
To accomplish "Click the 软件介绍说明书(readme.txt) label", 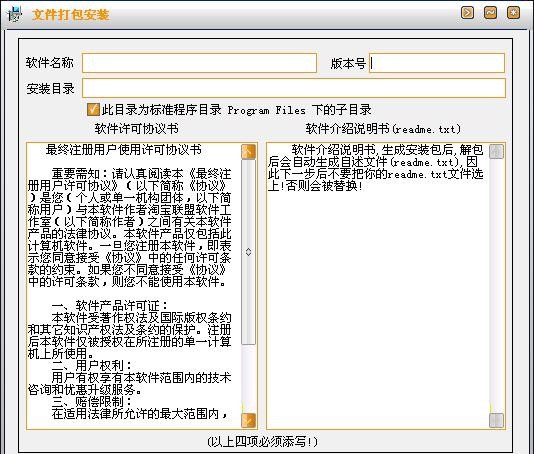I will click(383, 129).
